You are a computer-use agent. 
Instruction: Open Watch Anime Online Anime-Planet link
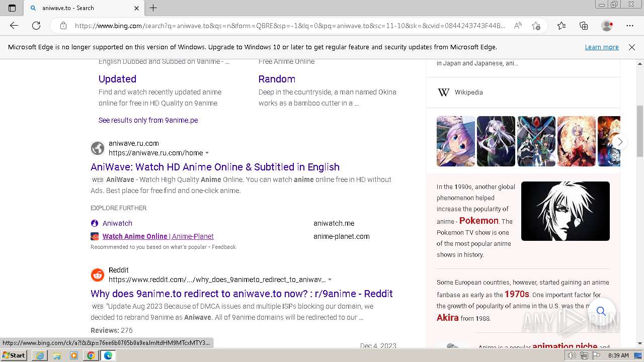(x=158, y=236)
